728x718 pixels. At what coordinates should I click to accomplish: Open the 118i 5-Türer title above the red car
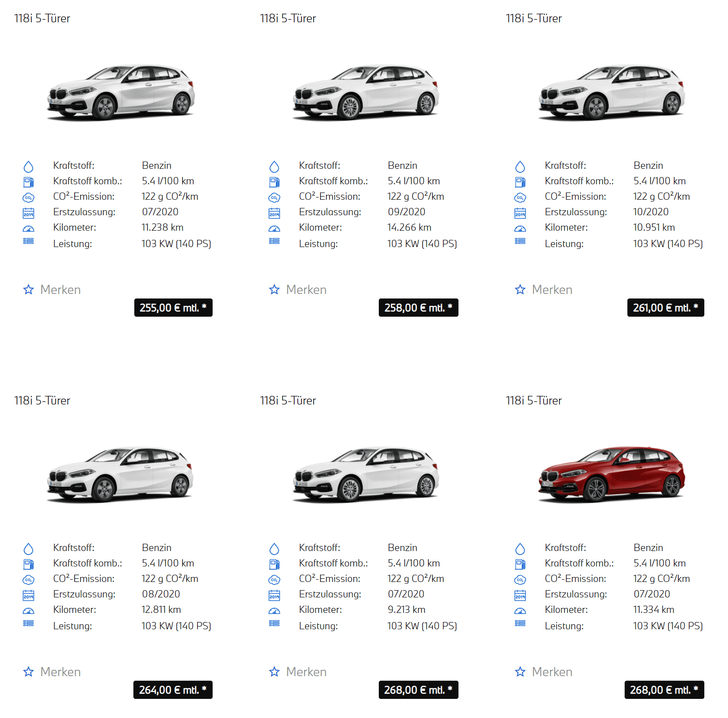coord(534,400)
